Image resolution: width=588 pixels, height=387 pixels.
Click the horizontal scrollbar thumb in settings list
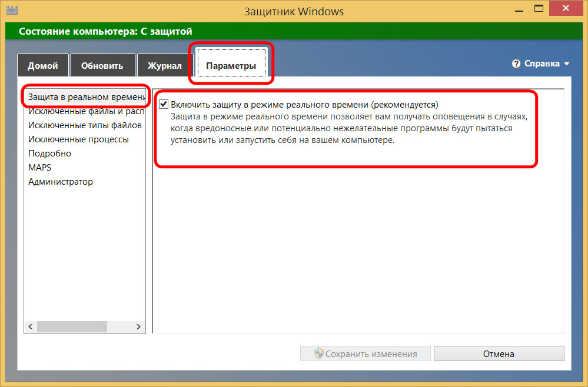[72, 326]
